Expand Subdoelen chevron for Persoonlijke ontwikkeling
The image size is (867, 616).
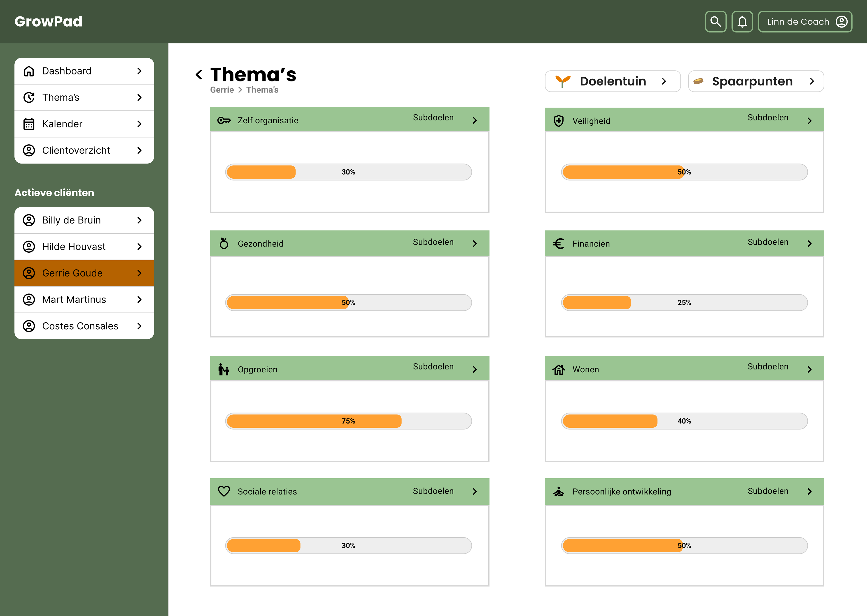(809, 491)
